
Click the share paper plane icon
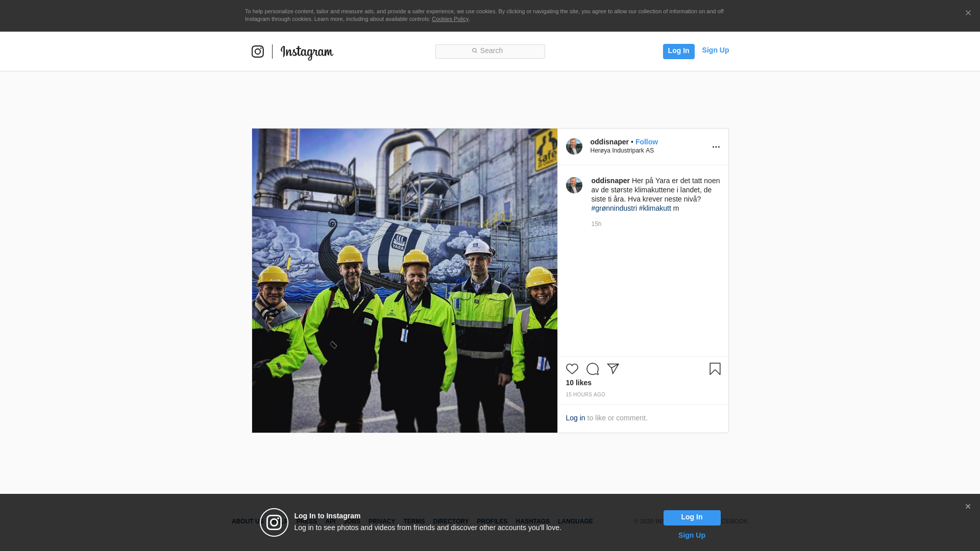click(x=612, y=369)
